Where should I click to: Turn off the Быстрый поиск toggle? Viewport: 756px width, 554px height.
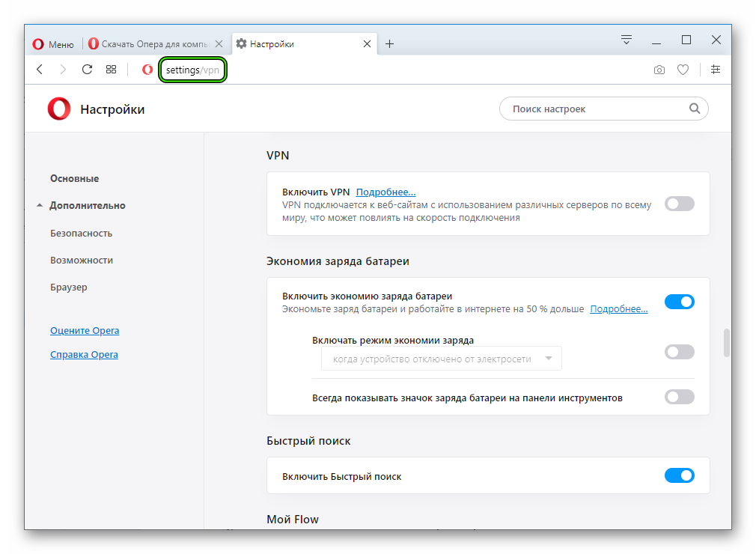(679, 475)
